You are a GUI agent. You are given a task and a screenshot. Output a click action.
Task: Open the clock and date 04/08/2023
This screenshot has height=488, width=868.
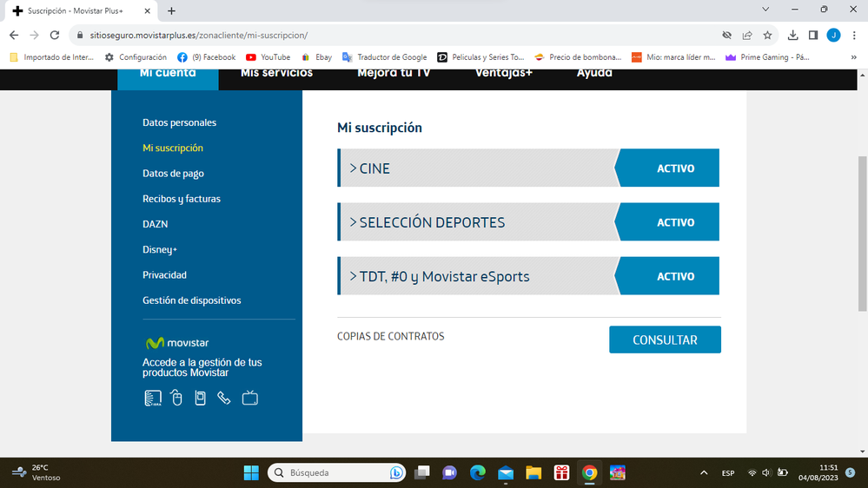pyautogui.click(x=818, y=472)
